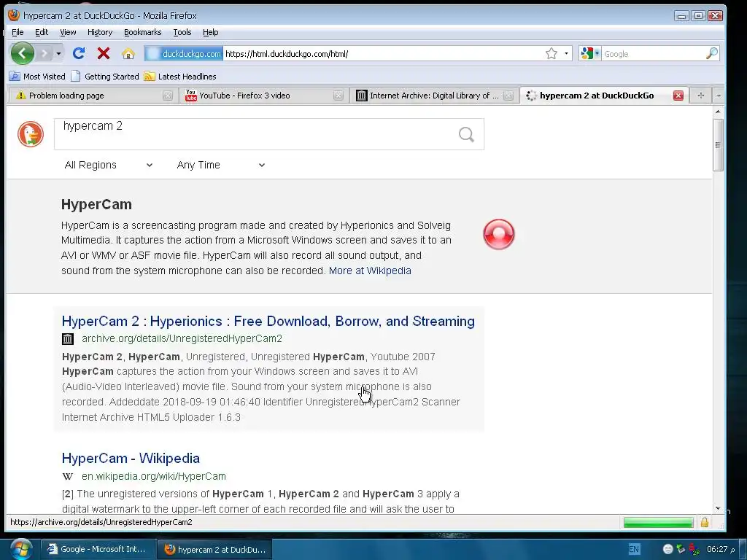Viewport: 747px width, 560px height.
Task: Click the archive.org/details/UnregisteredHyperCam2 URL
Action: (182, 338)
